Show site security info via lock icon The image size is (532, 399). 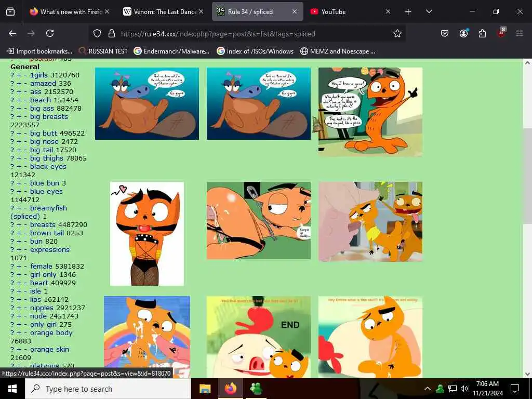click(111, 34)
